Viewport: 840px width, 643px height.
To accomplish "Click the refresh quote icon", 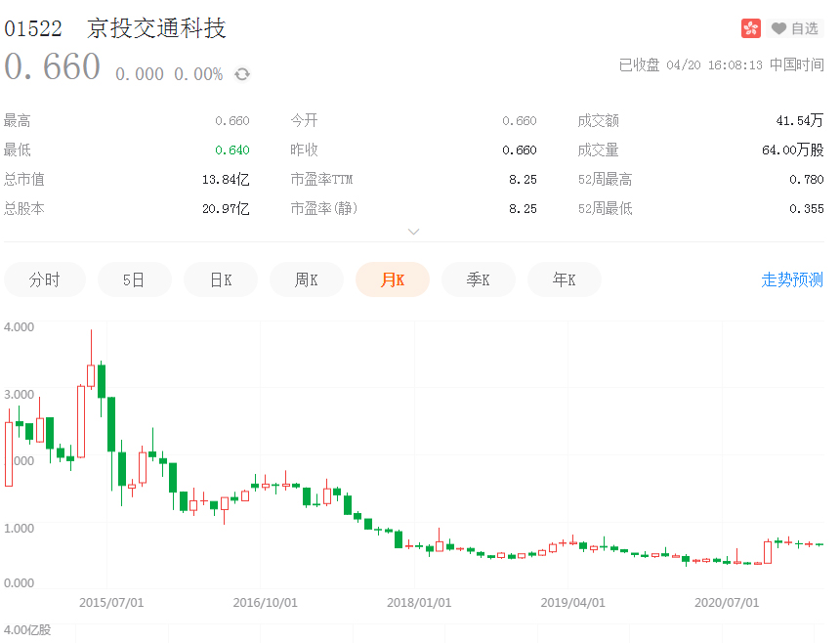I will point(242,74).
